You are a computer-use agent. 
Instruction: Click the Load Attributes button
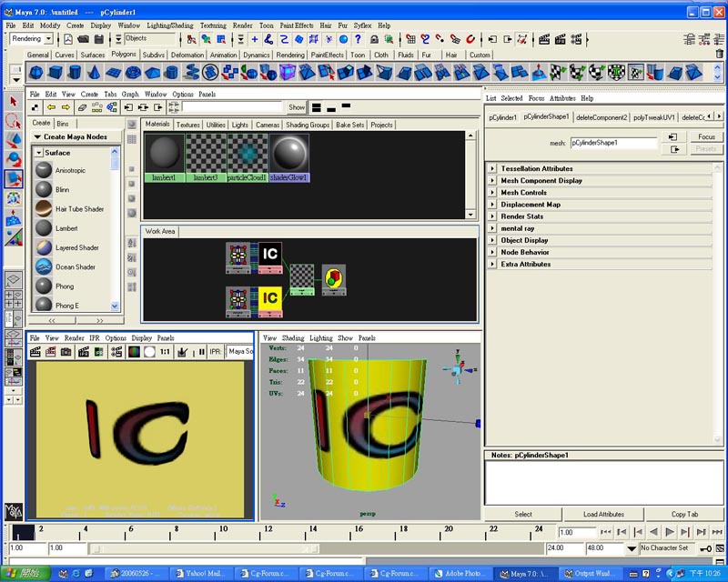(603, 514)
